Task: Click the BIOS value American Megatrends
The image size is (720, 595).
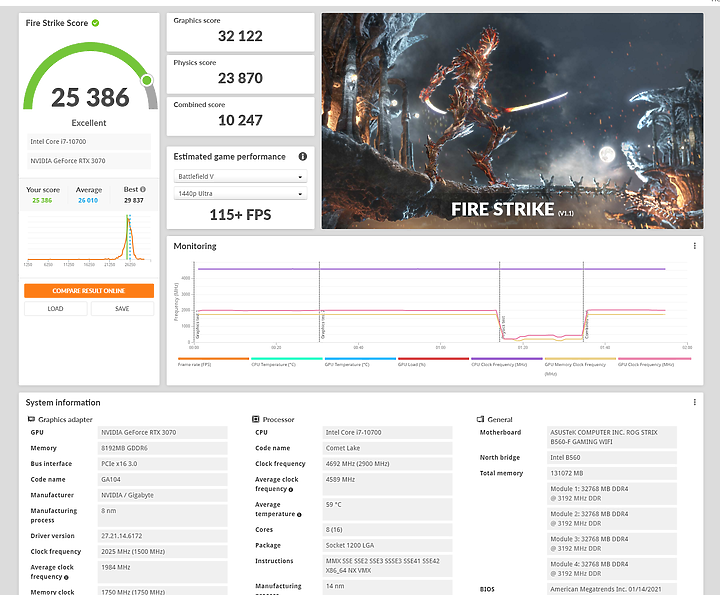Action: pyautogui.click(x=612, y=589)
